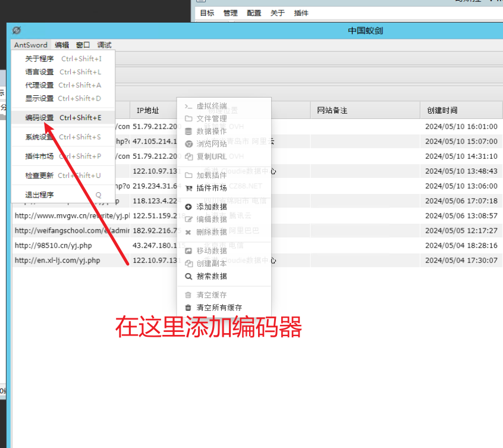Click the AntSword eye logo in title bar
Viewport: 503px width, 448px height.
coord(17,30)
